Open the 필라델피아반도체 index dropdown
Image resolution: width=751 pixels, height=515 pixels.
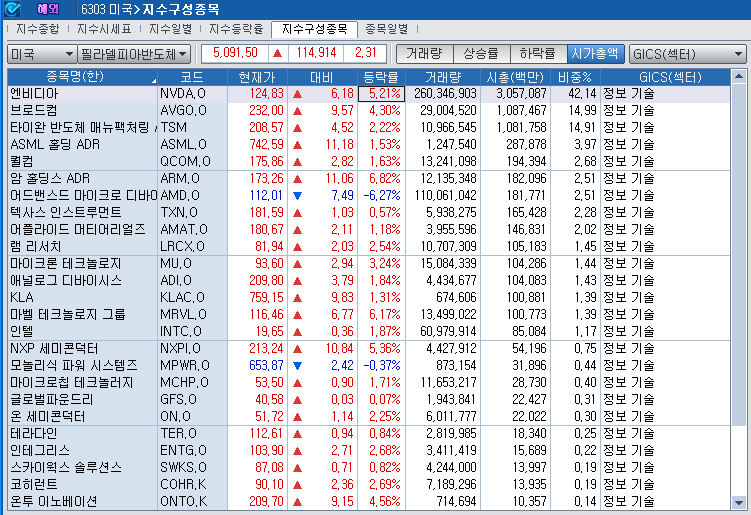click(134, 54)
